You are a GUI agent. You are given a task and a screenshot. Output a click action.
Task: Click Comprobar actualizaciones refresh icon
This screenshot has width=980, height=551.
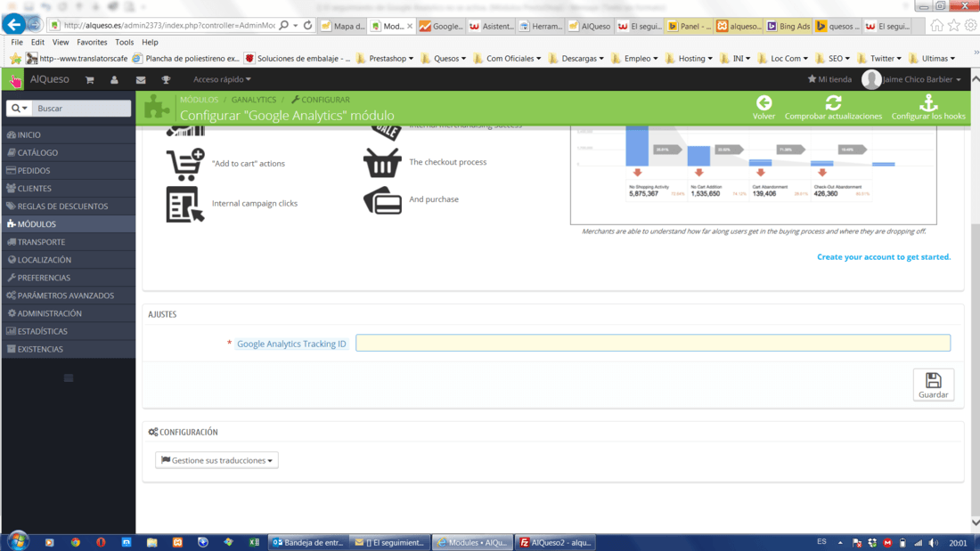[833, 103]
